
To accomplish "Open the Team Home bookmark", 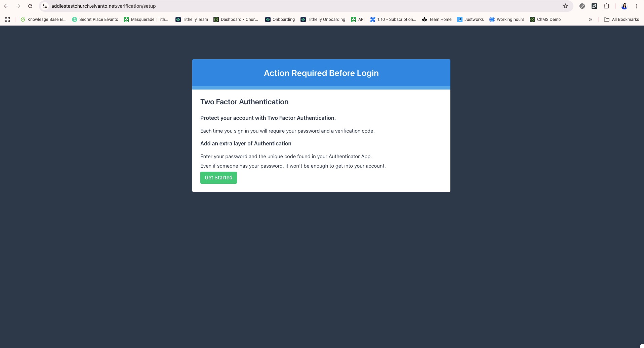I will pyautogui.click(x=437, y=20).
